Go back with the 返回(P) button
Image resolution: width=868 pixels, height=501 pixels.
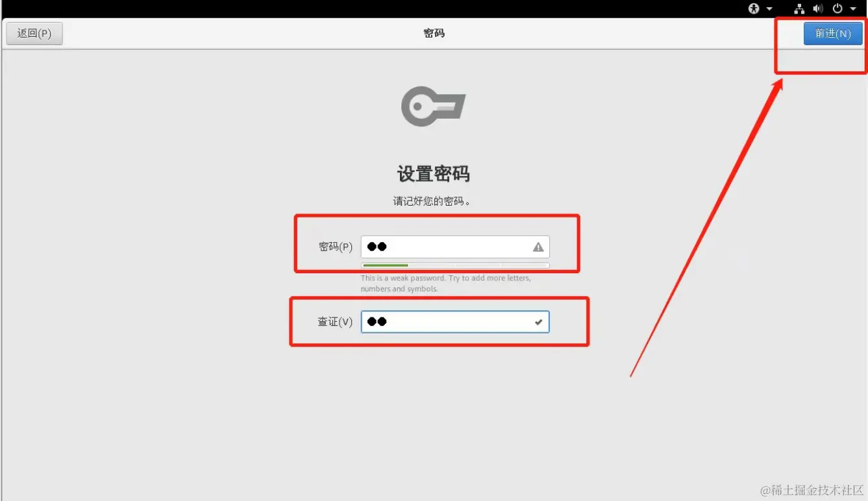click(x=34, y=34)
